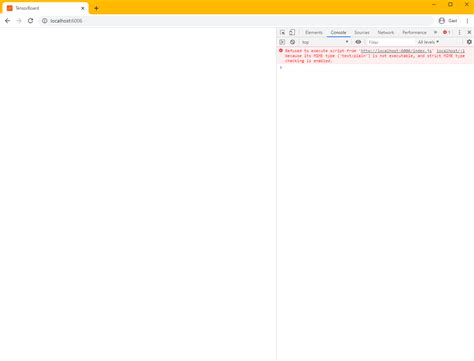Image resolution: width=474 pixels, height=361 pixels.
Task: Close the TensorBoard tab
Action: point(83,8)
